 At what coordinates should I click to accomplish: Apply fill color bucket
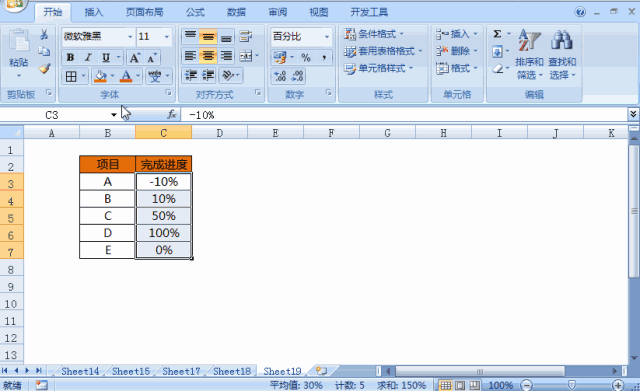[x=100, y=76]
